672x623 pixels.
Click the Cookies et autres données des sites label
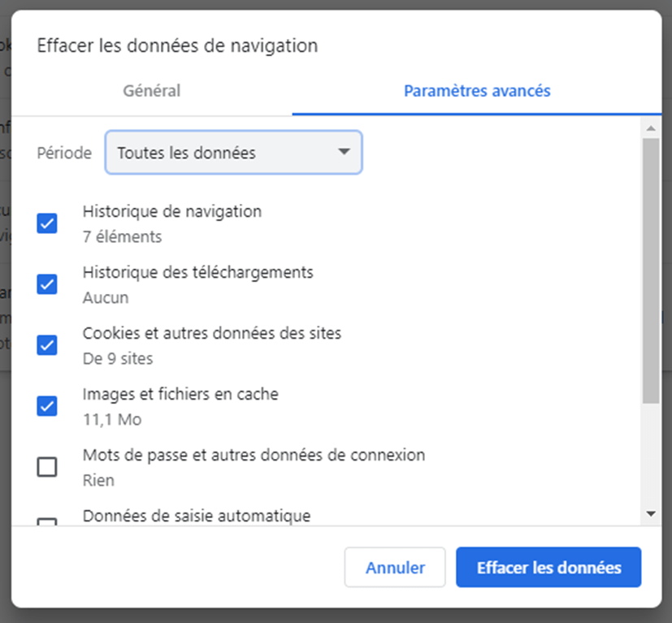click(x=212, y=333)
